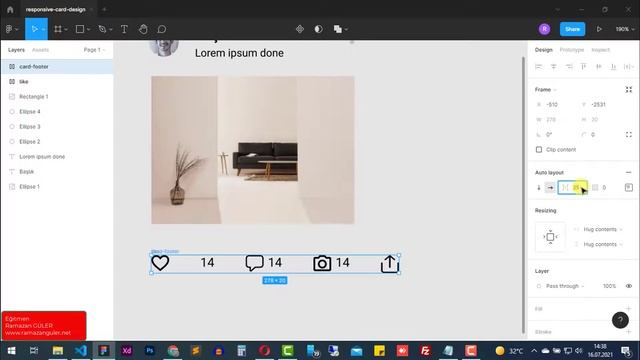Select the Frame tool
Screen dimensions: 640x360
58,29
